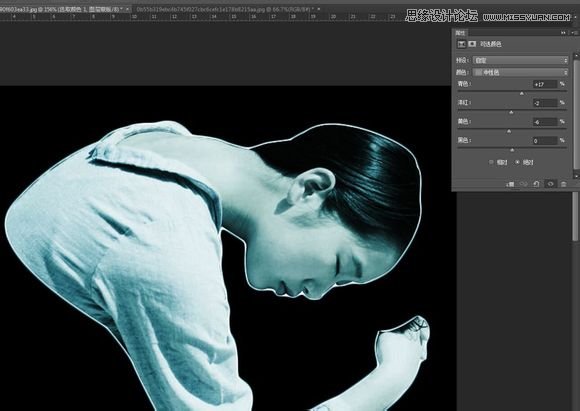This screenshot has width=580, height=411.
Task: Close the second document tab
Action: [x=318, y=9]
